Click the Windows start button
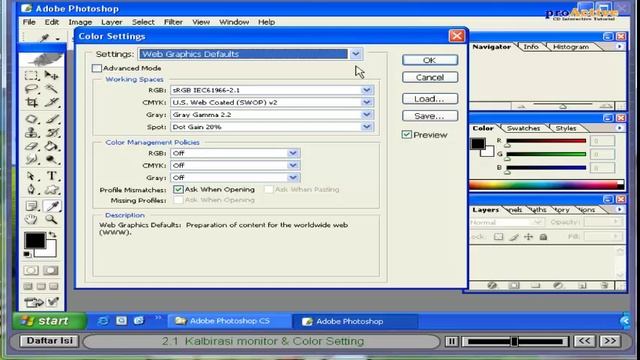 tap(49, 321)
